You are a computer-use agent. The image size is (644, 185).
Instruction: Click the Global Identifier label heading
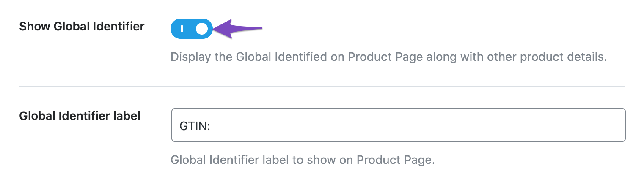pyautogui.click(x=80, y=116)
